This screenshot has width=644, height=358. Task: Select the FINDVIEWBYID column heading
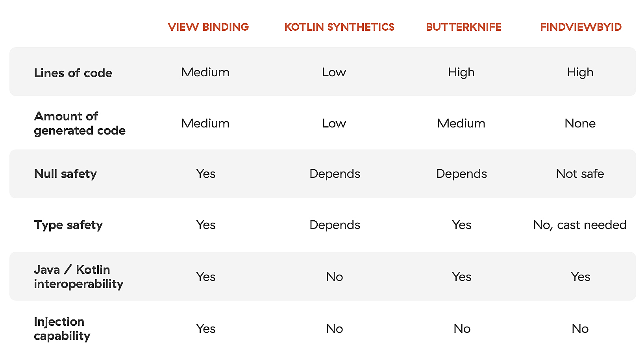[x=581, y=27]
